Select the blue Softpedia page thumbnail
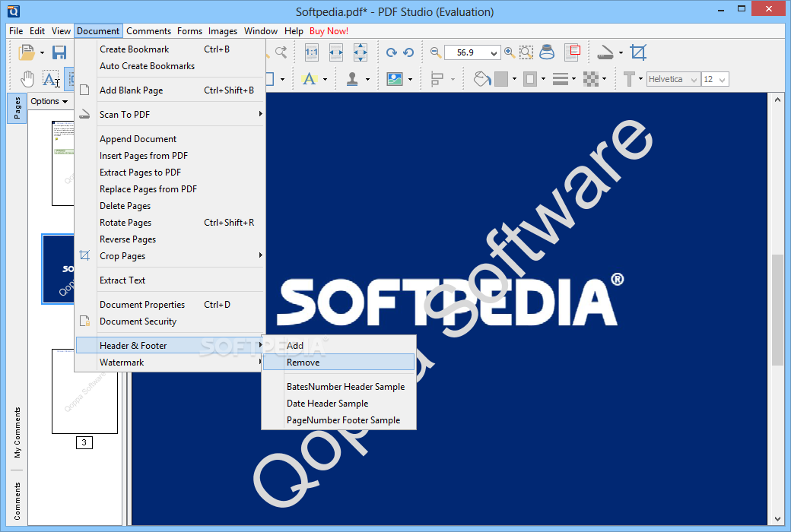This screenshot has width=791, height=532. [x=59, y=269]
